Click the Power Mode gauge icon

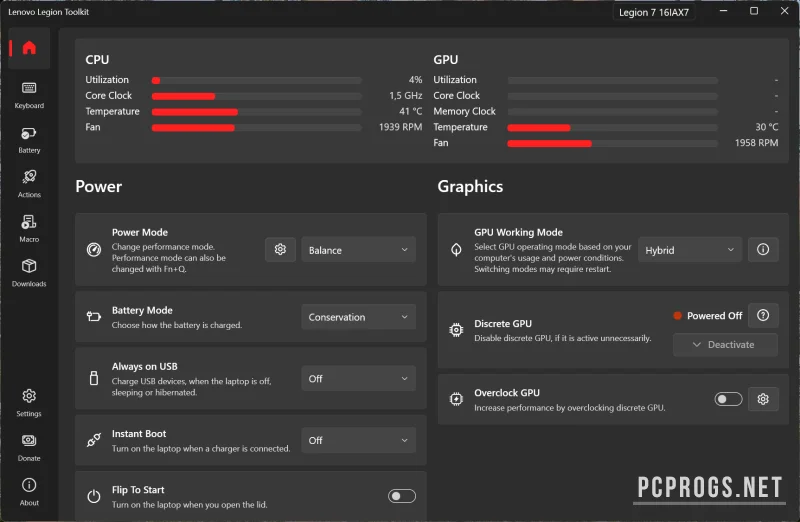coord(94,250)
